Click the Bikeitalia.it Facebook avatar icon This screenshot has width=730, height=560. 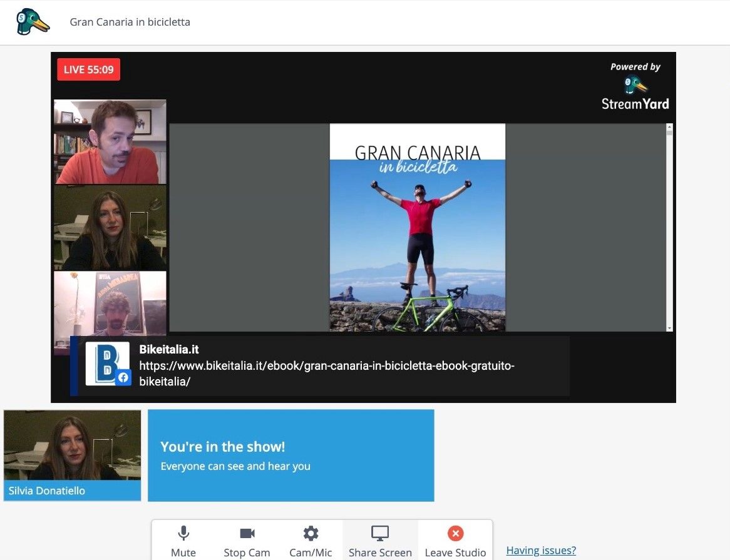point(108,364)
